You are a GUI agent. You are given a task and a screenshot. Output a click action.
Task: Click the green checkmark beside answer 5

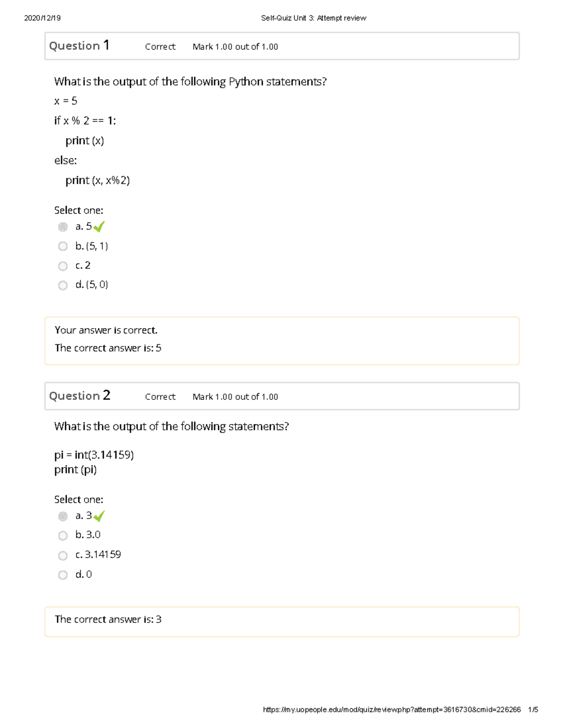pyautogui.click(x=99, y=226)
